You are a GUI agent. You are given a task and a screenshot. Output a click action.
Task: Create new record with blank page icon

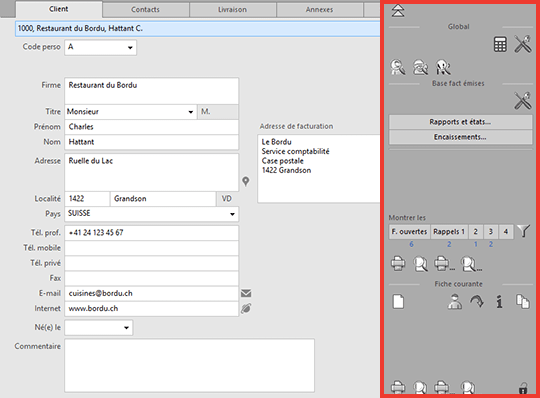coord(398,302)
